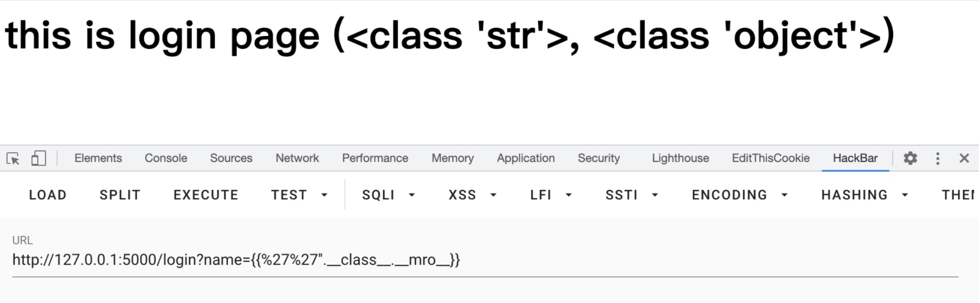
Task: Switch to the Elements tab
Action: 98,158
